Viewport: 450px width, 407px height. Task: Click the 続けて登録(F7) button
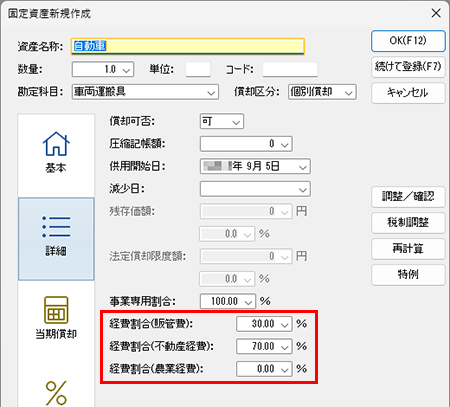pos(408,67)
